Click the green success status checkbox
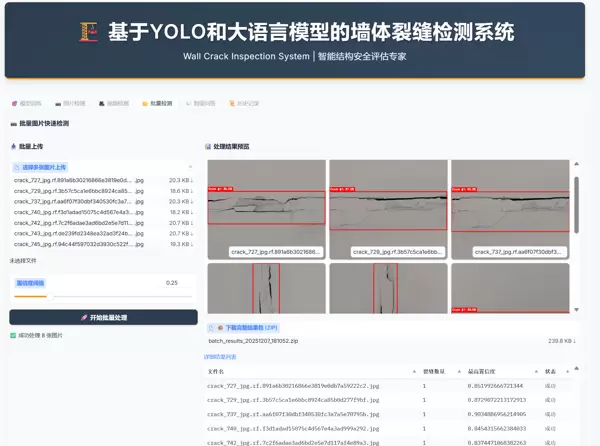The height and width of the screenshot is (446, 600). (x=13, y=335)
